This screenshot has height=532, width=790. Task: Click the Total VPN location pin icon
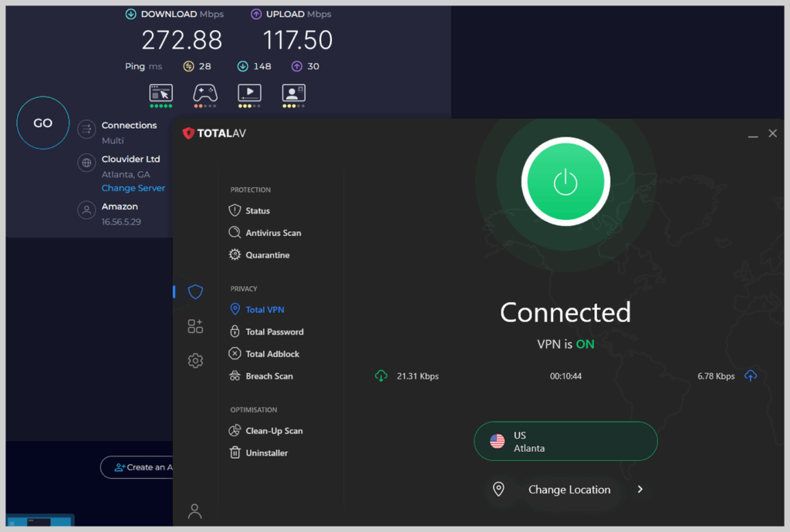pos(235,309)
